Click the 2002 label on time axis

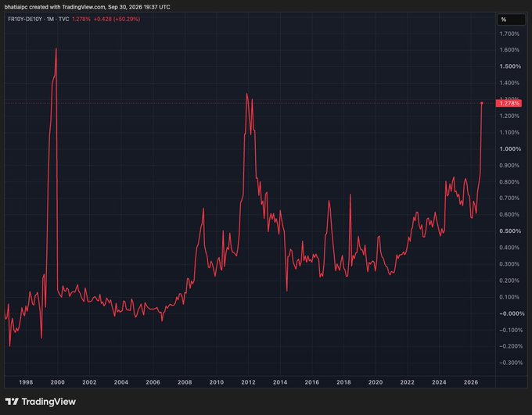pos(89,382)
